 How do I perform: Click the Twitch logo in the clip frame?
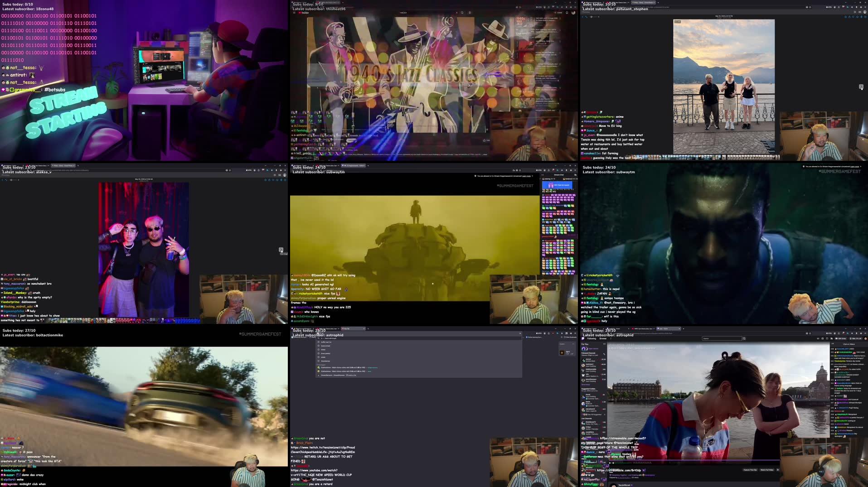tap(583, 338)
